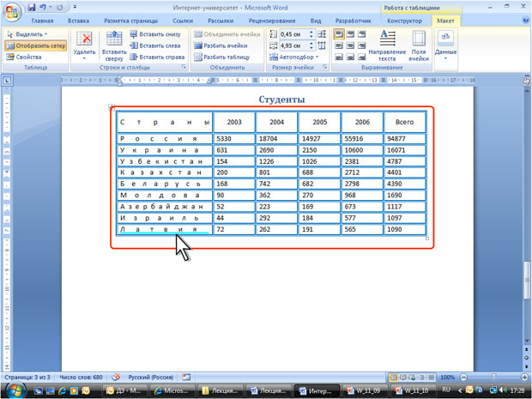Click Вставить слева
Screen dimensions: 532x399
coord(155,45)
